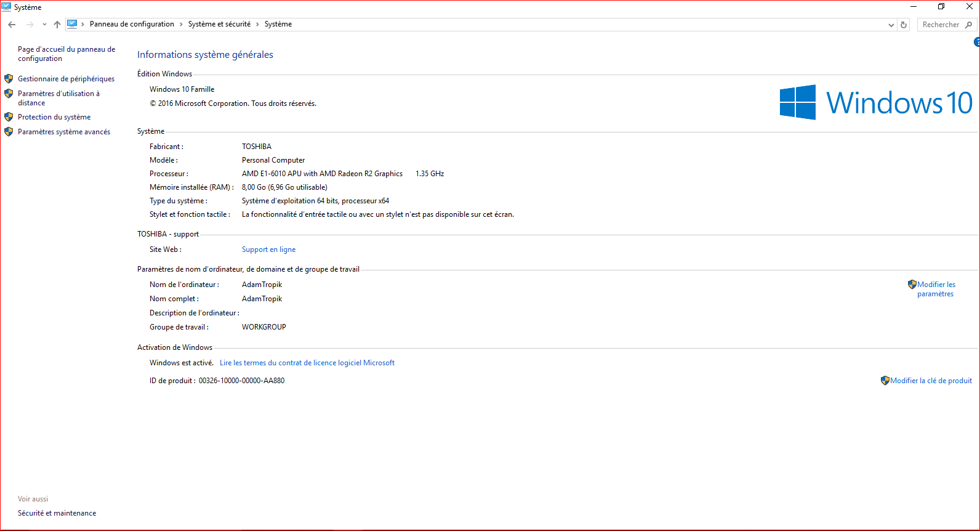Go back with the Back arrow
The image size is (980, 531).
pos(12,25)
